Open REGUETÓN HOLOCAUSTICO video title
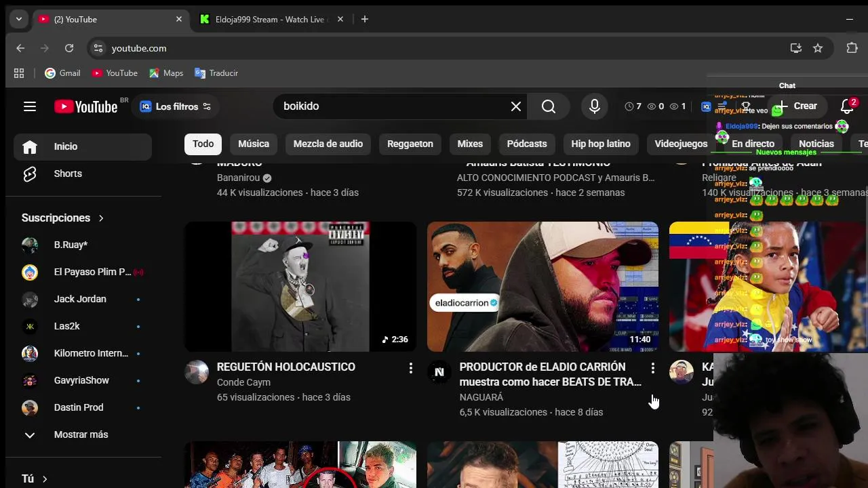The width and height of the screenshot is (868, 488). 286,367
